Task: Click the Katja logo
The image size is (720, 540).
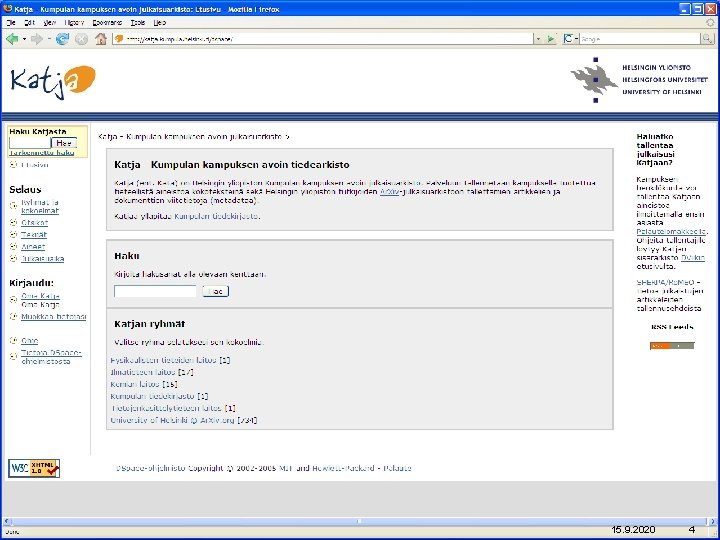Action: point(53,82)
